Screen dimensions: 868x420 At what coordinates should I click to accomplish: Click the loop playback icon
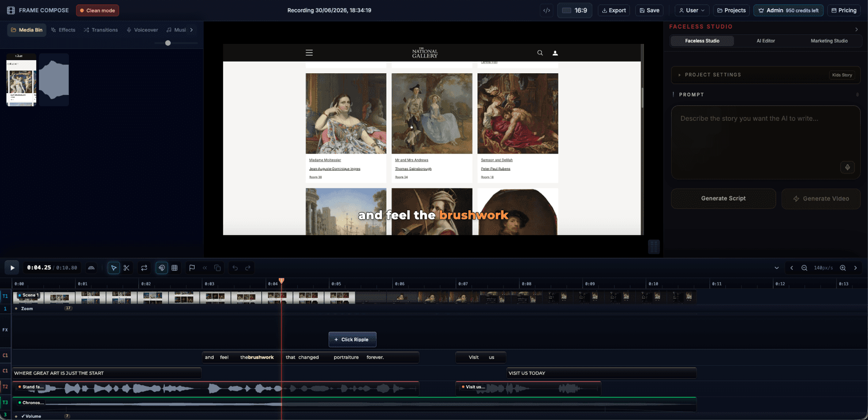tap(144, 268)
